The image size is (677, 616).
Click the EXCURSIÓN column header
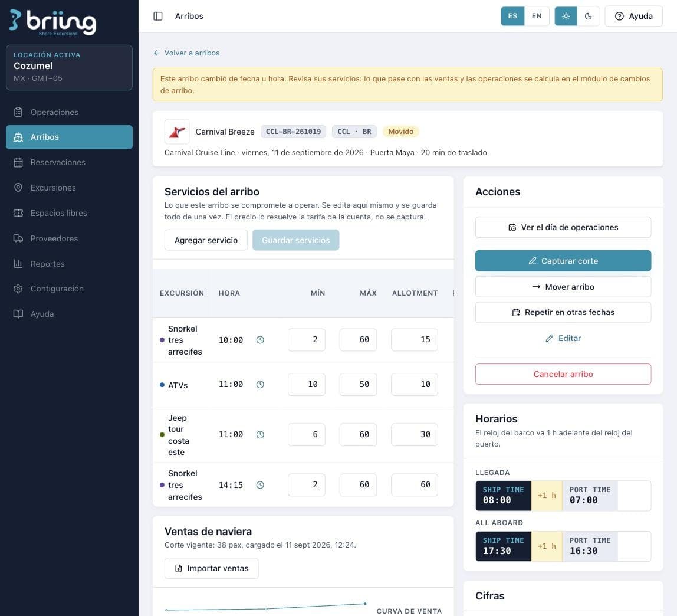click(x=182, y=293)
